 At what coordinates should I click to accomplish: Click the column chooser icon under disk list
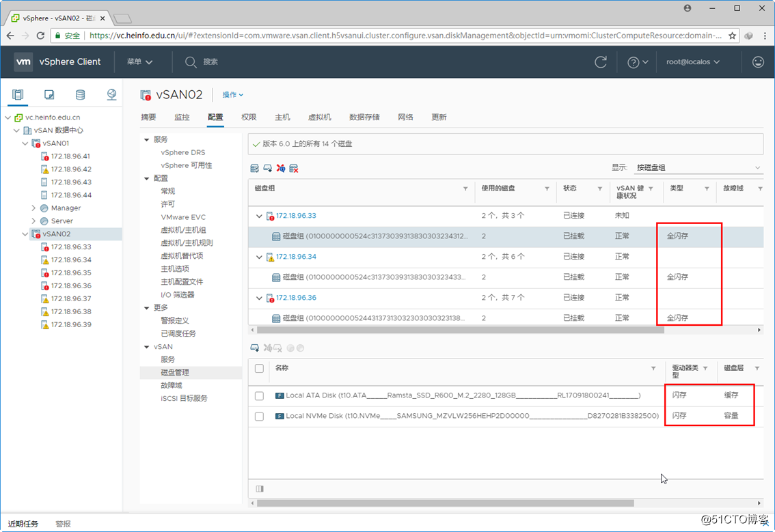(260, 488)
